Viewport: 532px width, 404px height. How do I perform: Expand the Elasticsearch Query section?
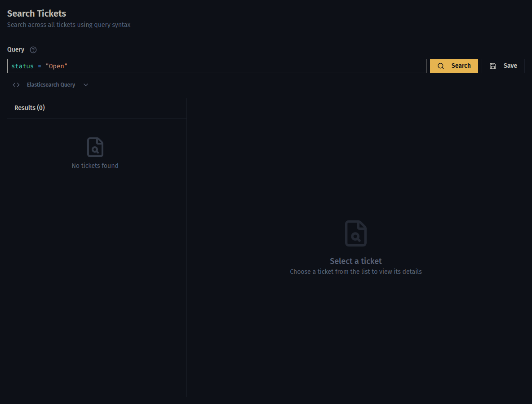click(51, 85)
